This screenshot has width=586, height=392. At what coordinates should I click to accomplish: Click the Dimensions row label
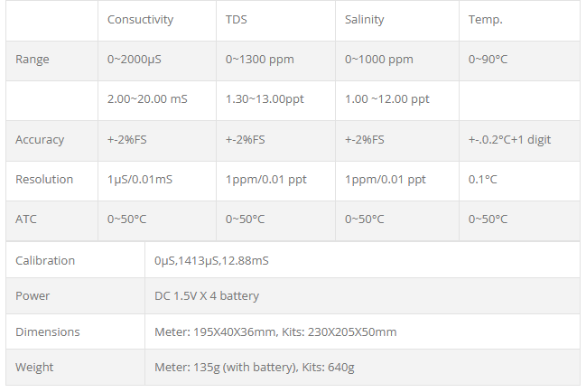(47, 332)
